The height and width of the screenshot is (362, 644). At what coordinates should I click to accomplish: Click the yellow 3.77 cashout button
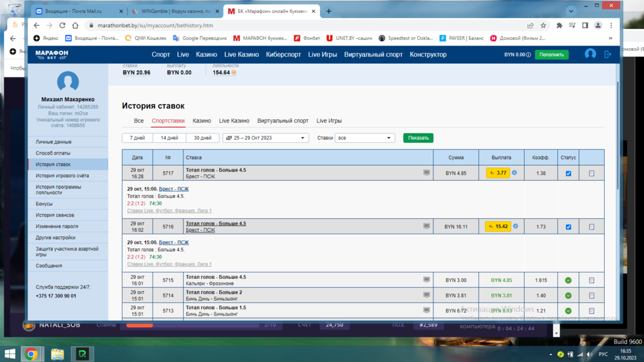click(498, 173)
